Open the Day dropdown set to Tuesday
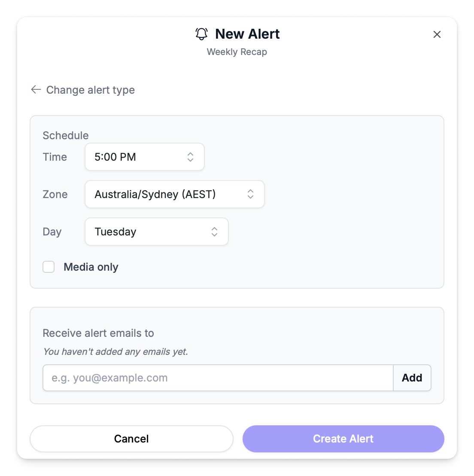This screenshot has width=474, height=476. 150,232
